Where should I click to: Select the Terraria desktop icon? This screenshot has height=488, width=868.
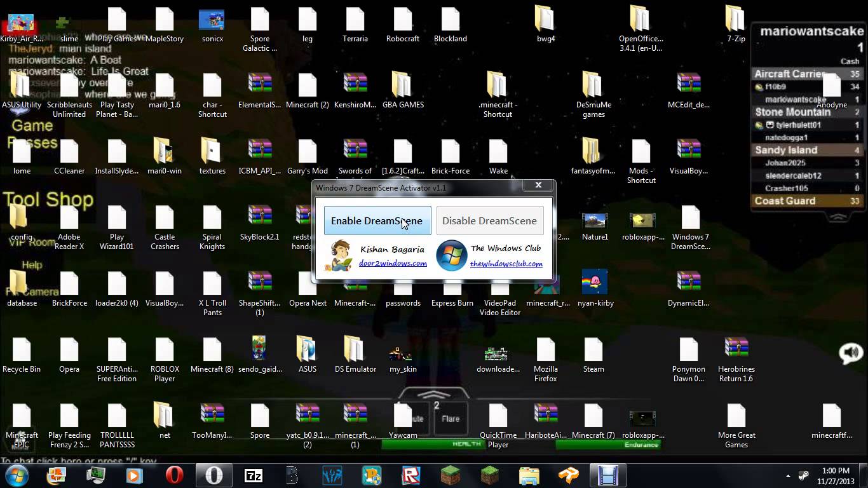tap(355, 25)
